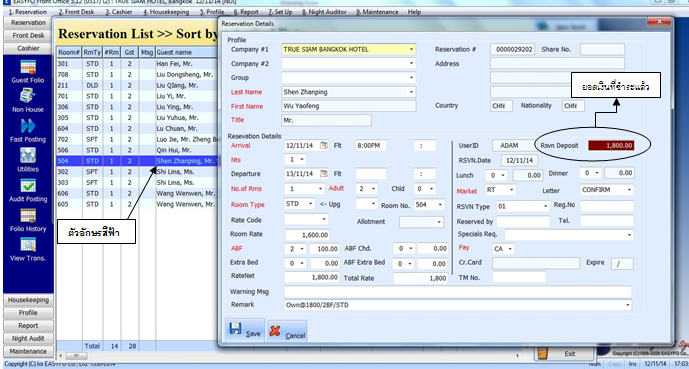This screenshot has height=369, width=689.
Task: Open the 9. Maintenance menu
Action: [x=377, y=12]
